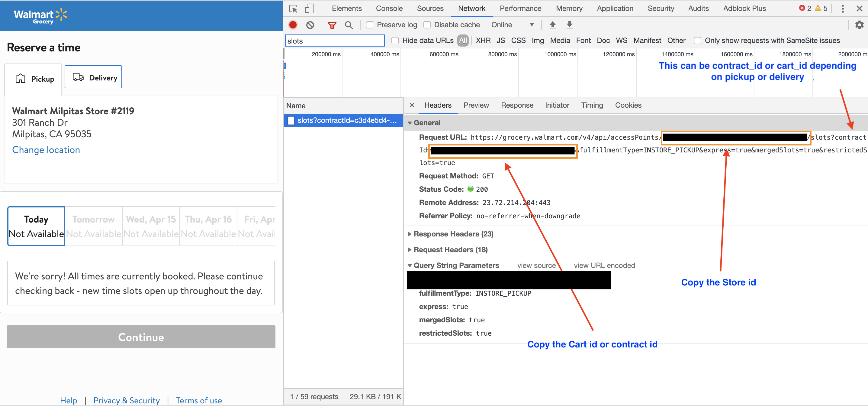Screen dimensions: 868x407
Task: Open the Performance tab
Action: tap(520, 8)
